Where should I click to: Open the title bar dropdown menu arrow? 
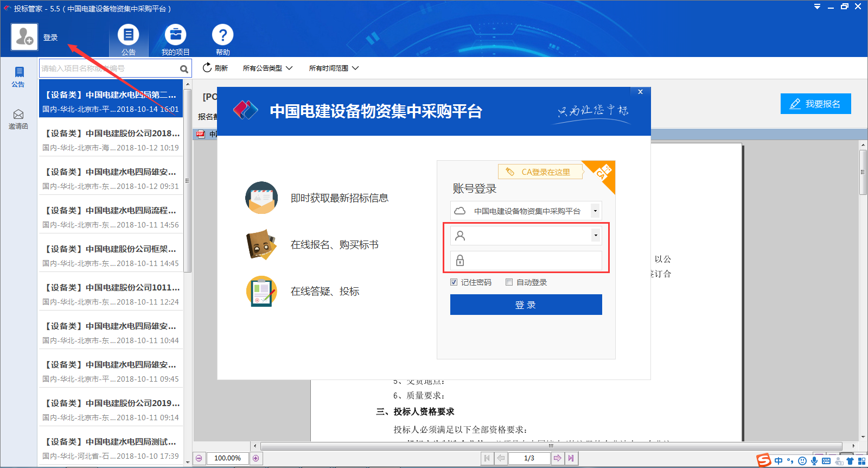click(817, 7)
